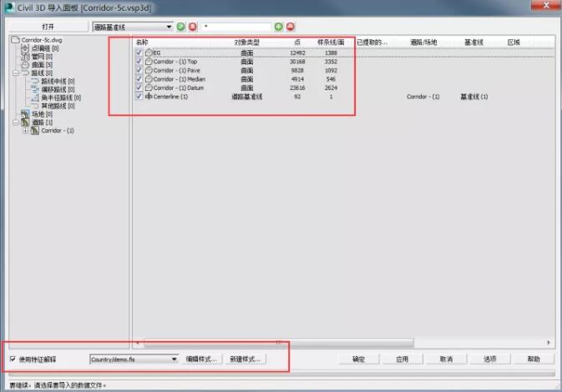This screenshot has width=562, height=392.
Task: Expand the tree's Corridor - (1) node
Action: (x=25, y=131)
